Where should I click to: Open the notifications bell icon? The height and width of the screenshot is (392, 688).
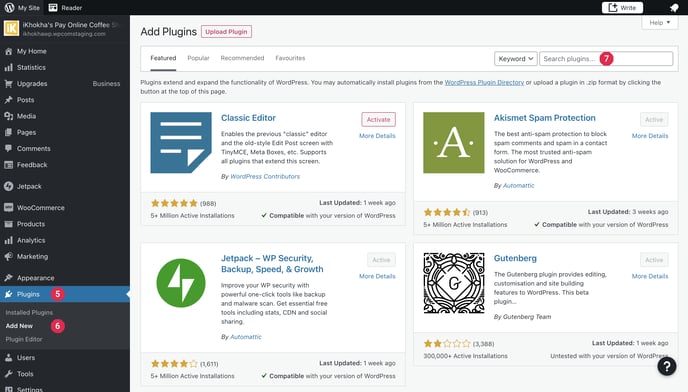[x=674, y=8]
